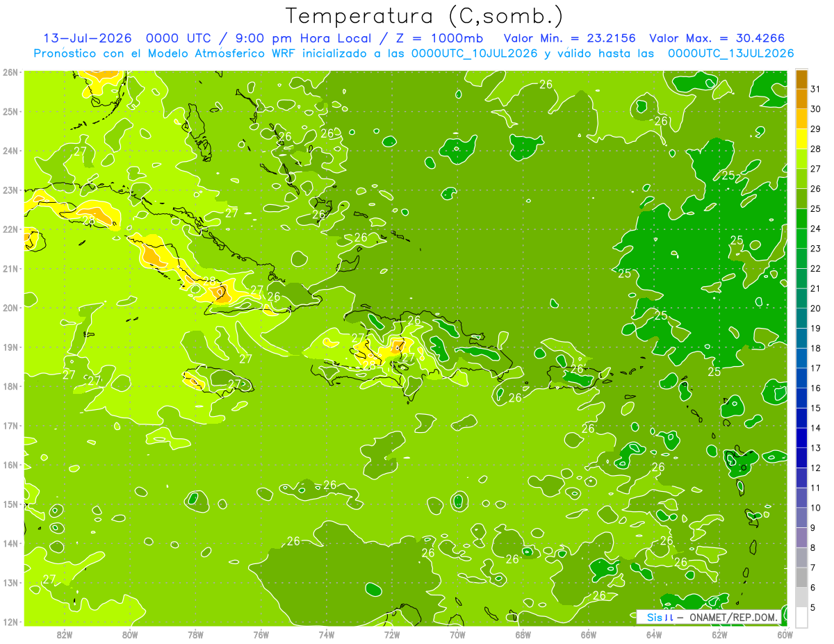Click the colorbar label "31"
Viewport: 834px width, 644px height.
click(x=816, y=89)
